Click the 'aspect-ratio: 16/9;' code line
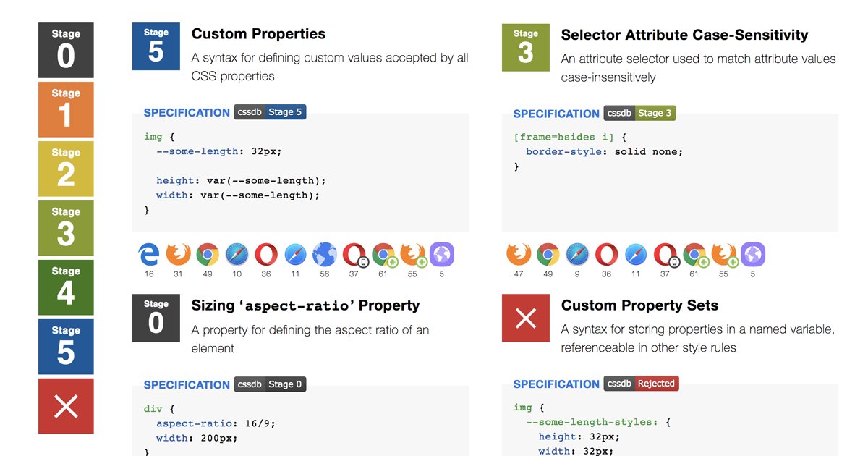The height and width of the screenshot is (456, 868). click(x=216, y=423)
